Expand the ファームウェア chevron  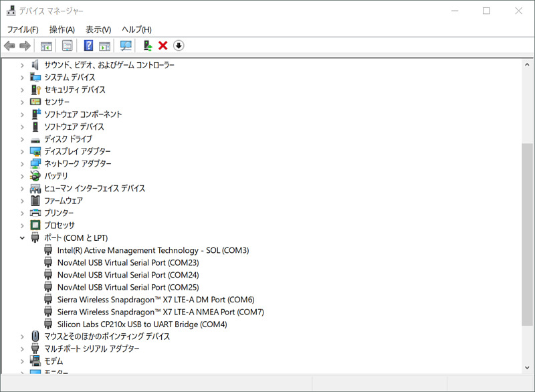point(22,201)
